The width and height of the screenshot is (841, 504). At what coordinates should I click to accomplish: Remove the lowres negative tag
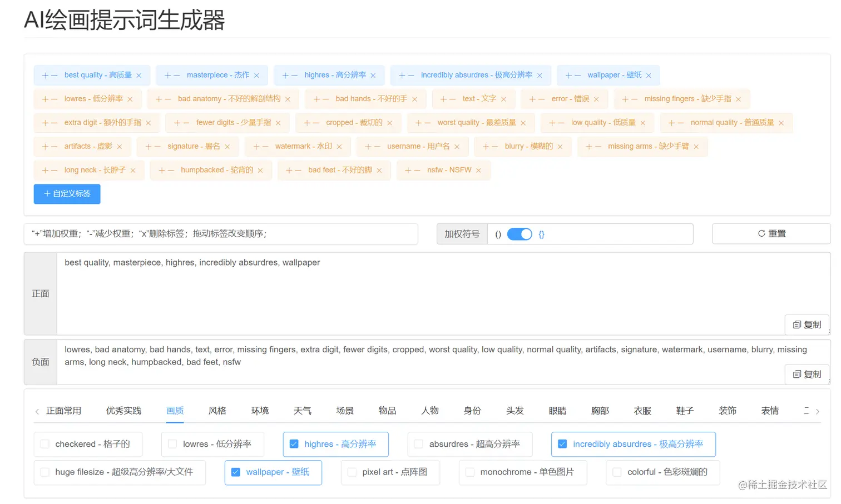pyautogui.click(x=130, y=99)
